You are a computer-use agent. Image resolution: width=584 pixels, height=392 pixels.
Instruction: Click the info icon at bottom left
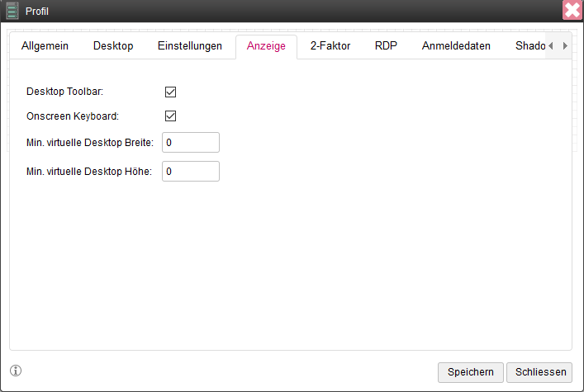[x=16, y=371]
